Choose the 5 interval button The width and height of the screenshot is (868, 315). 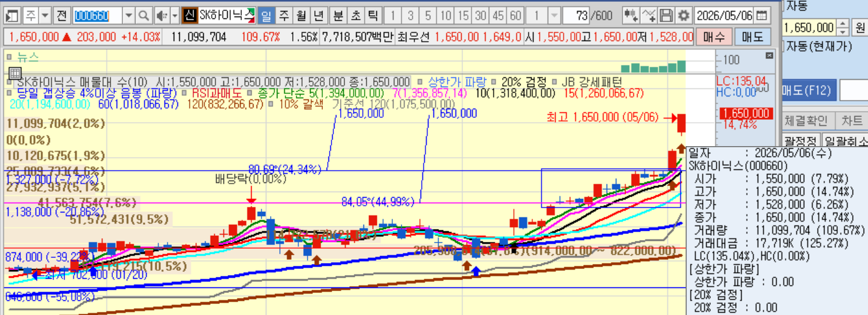point(428,15)
